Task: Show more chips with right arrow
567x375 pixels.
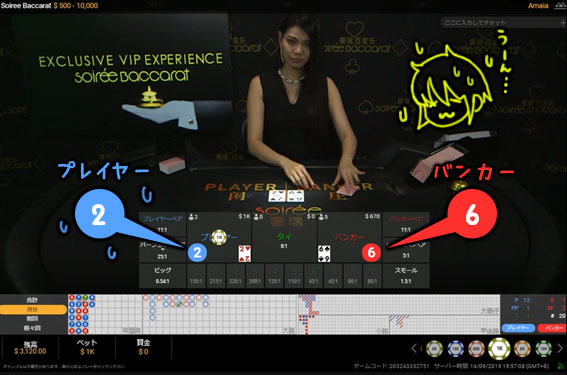Action: pyautogui.click(x=560, y=349)
